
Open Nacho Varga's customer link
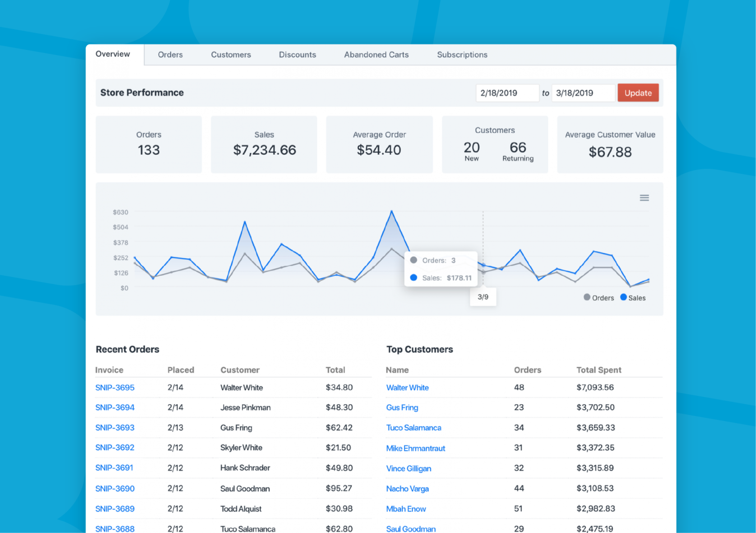click(x=407, y=489)
